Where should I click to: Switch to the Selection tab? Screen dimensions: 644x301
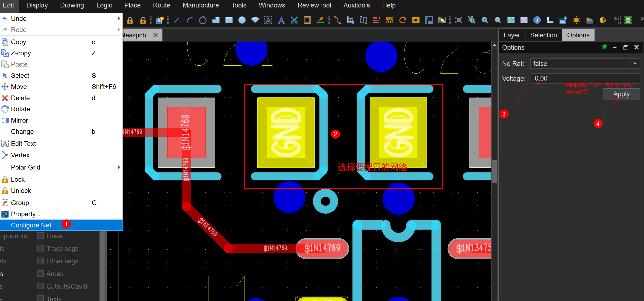click(543, 35)
